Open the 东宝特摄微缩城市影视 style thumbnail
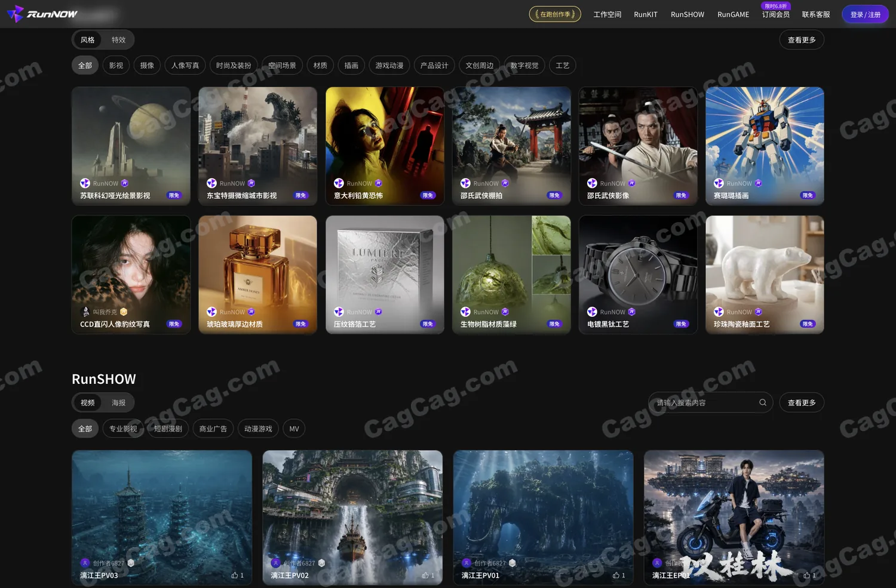The image size is (896, 588). coord(257,146)
